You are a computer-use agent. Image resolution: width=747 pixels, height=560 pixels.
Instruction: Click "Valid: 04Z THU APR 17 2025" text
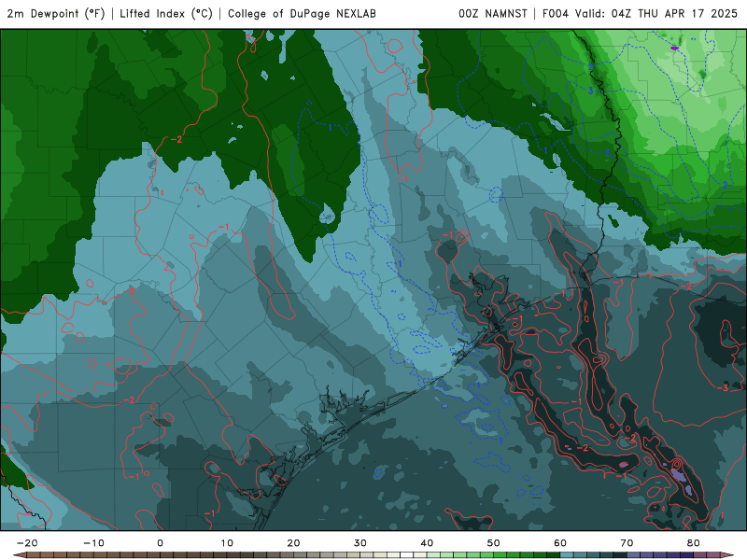point(656,14)
